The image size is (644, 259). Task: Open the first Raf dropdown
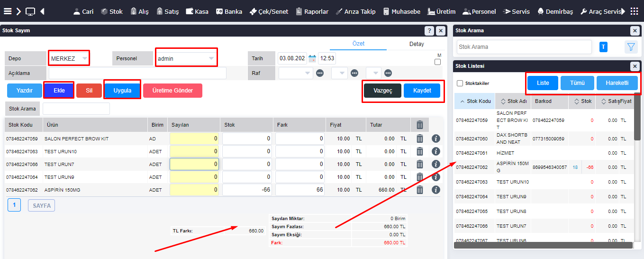[296, 73]
